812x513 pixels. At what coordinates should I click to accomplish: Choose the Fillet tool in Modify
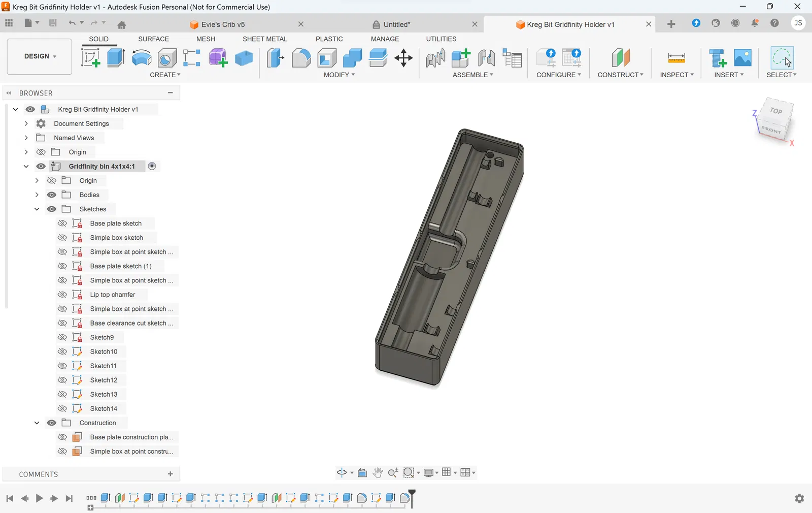(301, 58)
